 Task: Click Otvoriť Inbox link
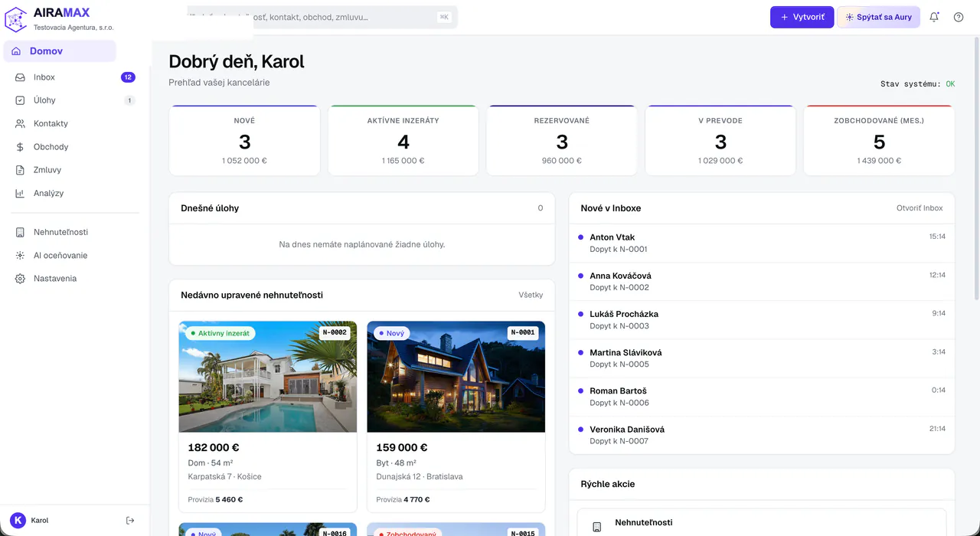(920, 208)
